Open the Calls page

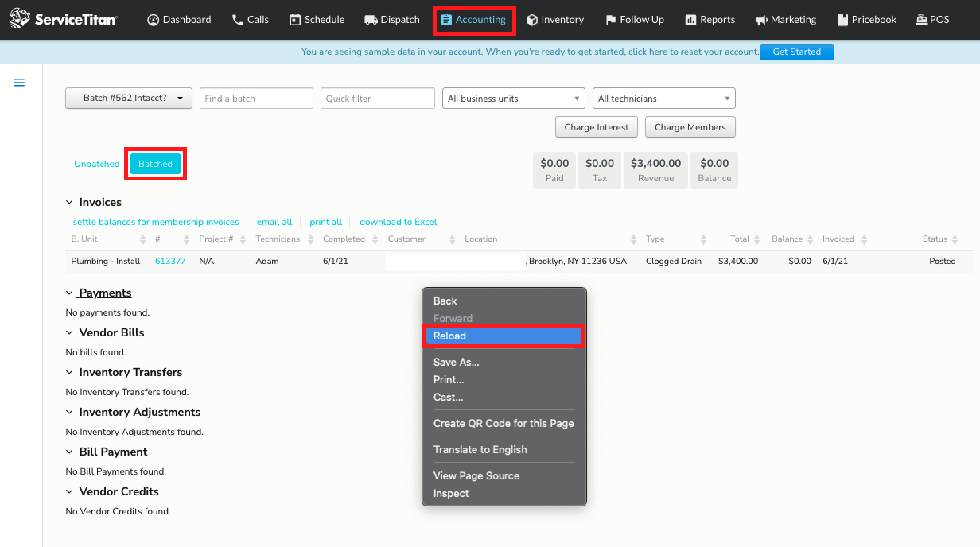[250, 19]
